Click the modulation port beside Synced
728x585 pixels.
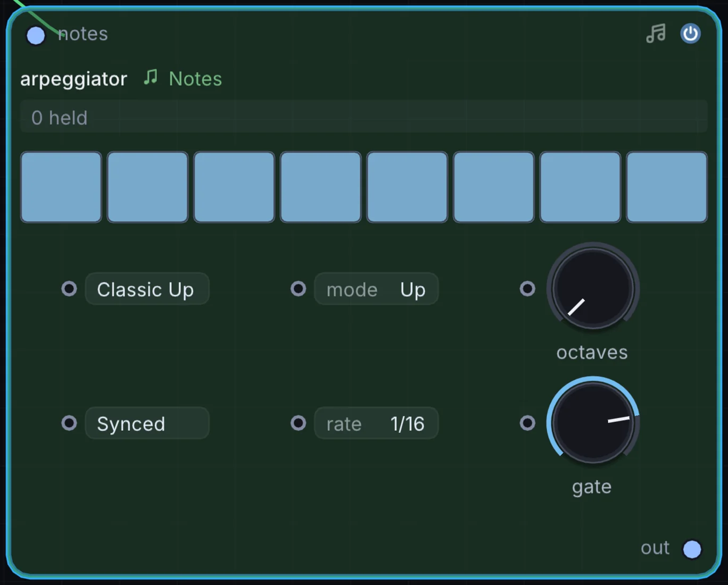coord(69,423)
